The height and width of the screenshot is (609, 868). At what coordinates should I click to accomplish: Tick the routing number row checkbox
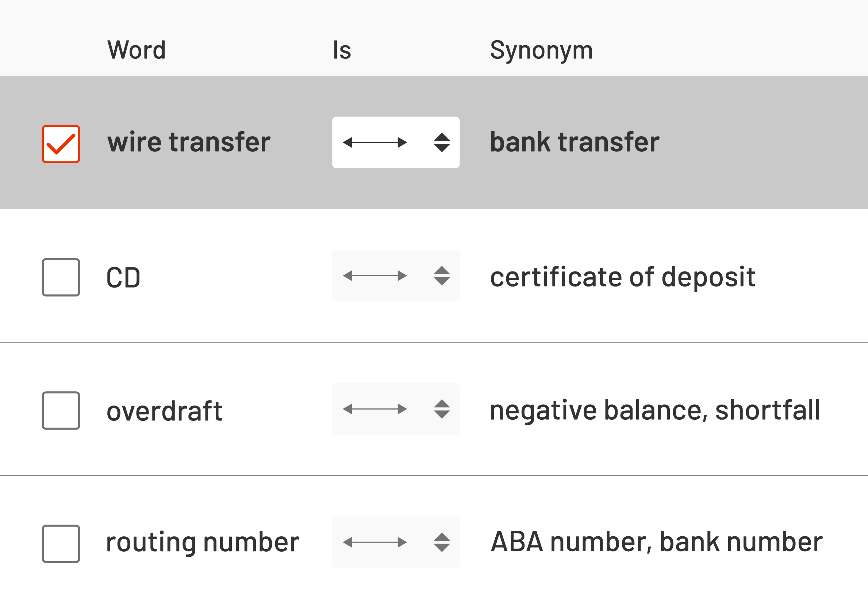tap(61, 544)
